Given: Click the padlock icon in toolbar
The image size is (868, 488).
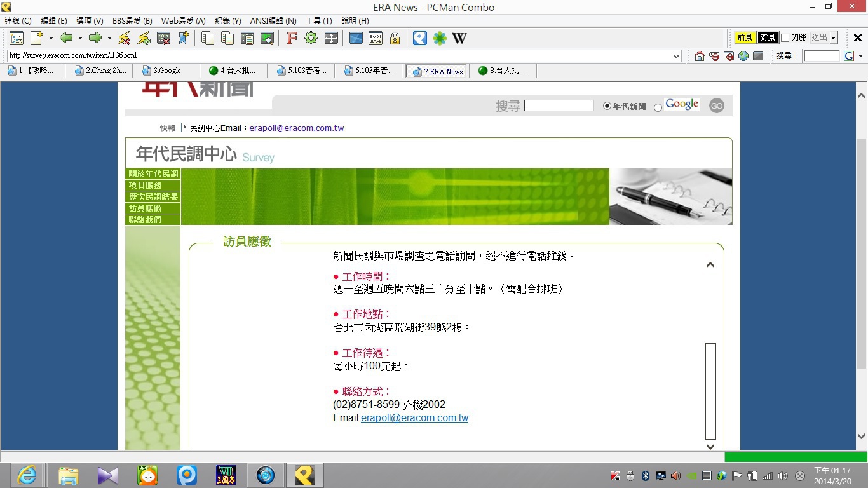Looking at the screenshot, I should coord(395,38).
